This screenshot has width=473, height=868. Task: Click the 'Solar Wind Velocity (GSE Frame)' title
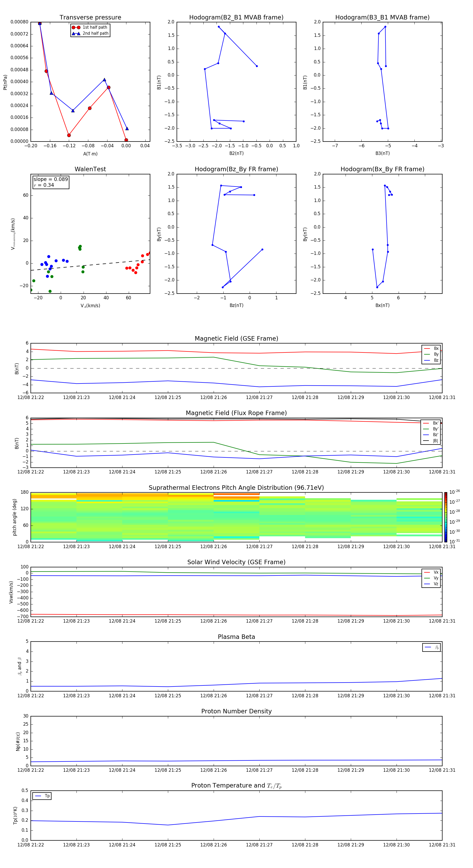pyautogui.click(x=236, y=562)
